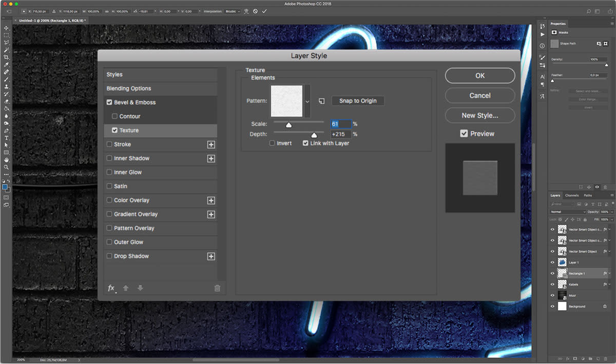Open the Character panel icon
This screenshot has width=616, height=364.
(x=543, y=76)
